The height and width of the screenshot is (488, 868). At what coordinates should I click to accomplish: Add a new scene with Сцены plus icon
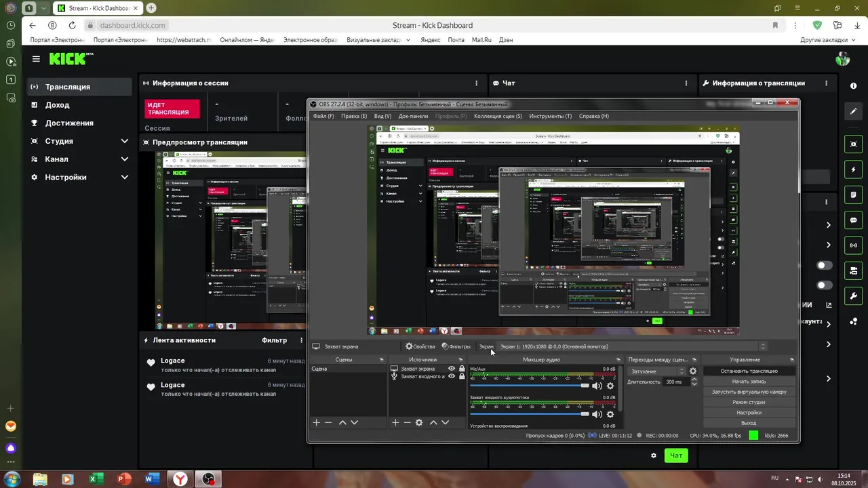(x=316, y=422)
